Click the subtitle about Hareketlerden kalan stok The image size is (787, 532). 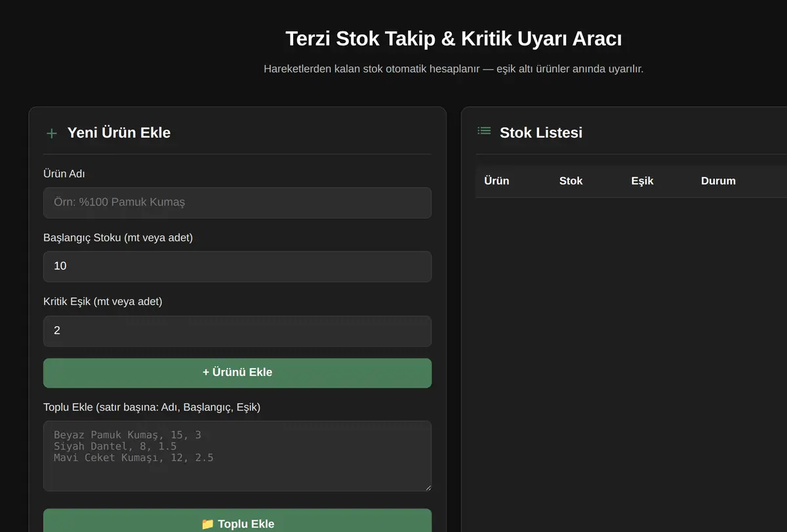[x=453, y=69]
